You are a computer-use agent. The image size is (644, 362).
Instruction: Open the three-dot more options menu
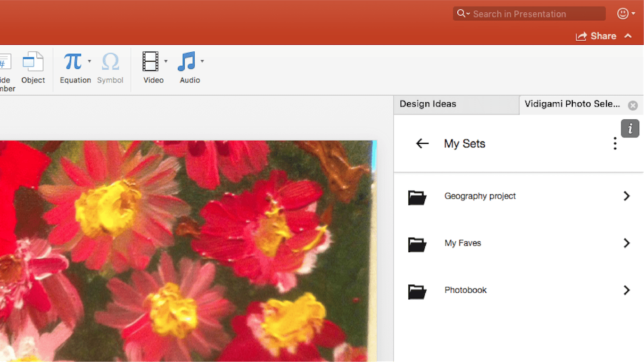point(615,144)
